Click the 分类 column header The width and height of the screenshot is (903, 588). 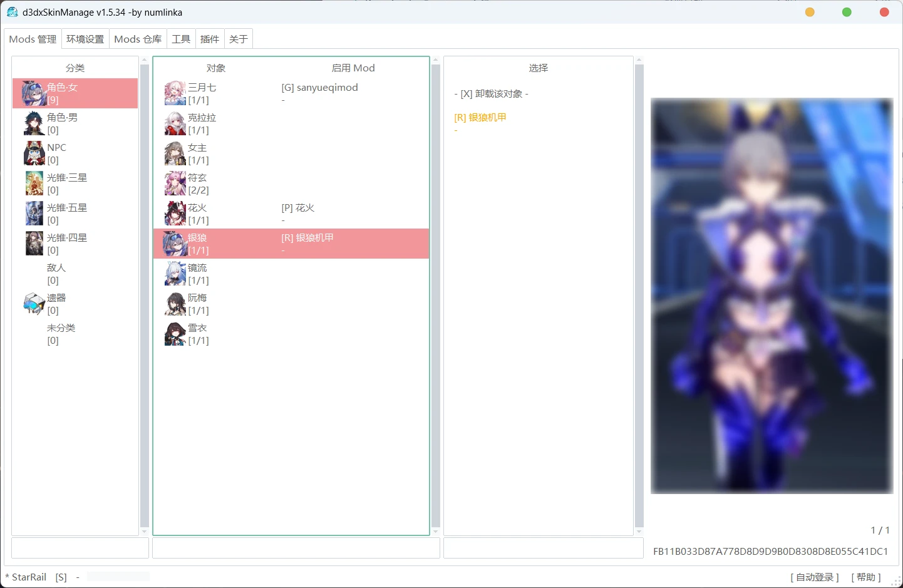pos(75,68)
